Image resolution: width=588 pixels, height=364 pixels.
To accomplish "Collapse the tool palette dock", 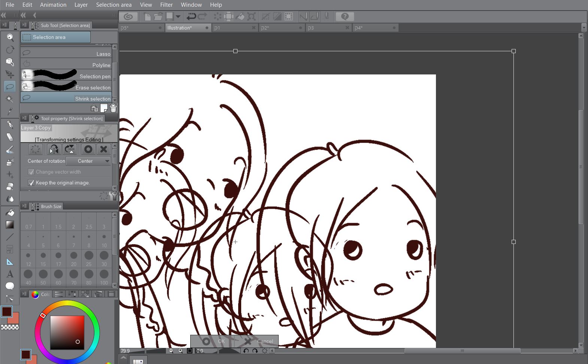I will pos(3,15).
